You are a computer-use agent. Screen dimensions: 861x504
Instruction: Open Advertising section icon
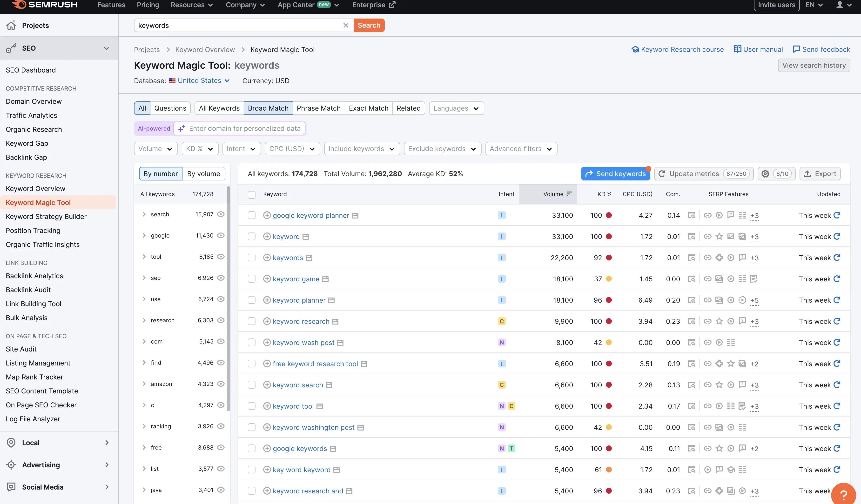(x=11, y=465)
